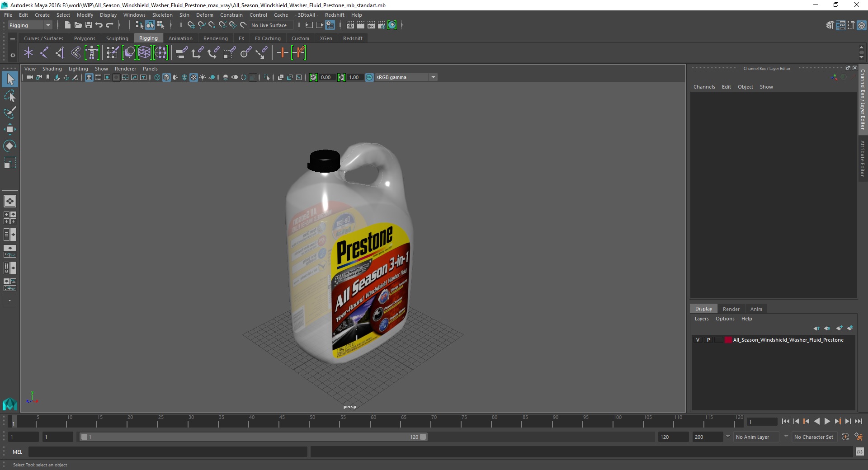The height and width of the screenshot is (470, 868).
Task: Activate the Select tool in toolbox
Action: click(10, 80)
